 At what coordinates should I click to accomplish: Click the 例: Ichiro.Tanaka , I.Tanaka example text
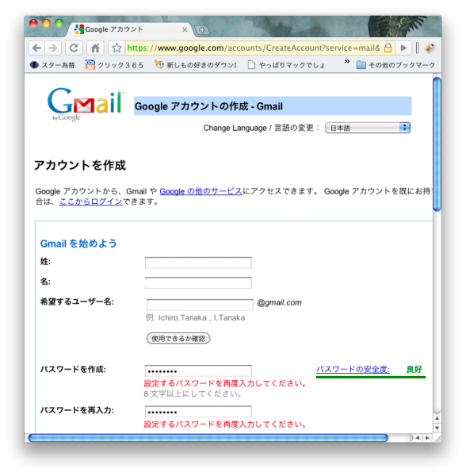point(195,318)
